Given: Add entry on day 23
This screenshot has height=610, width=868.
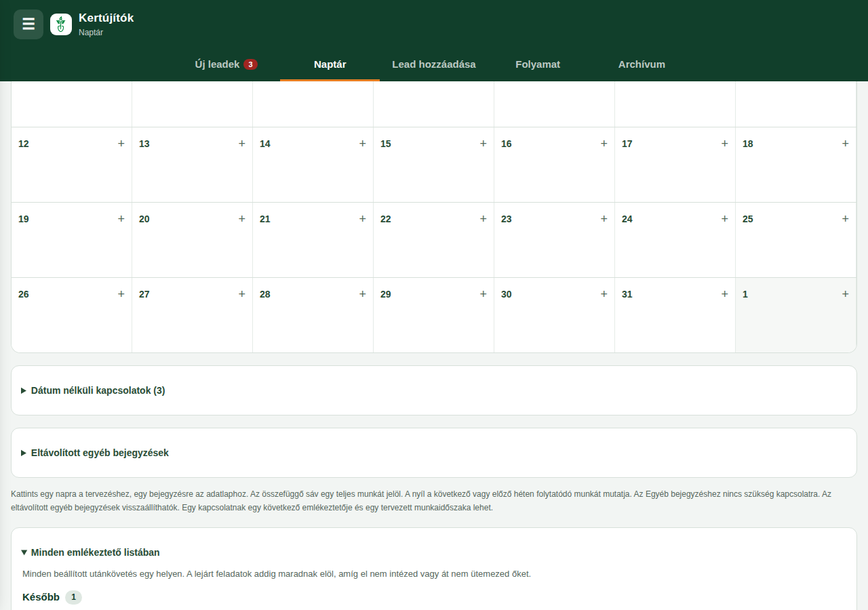Looking at the screenshot, I should 604,219.
